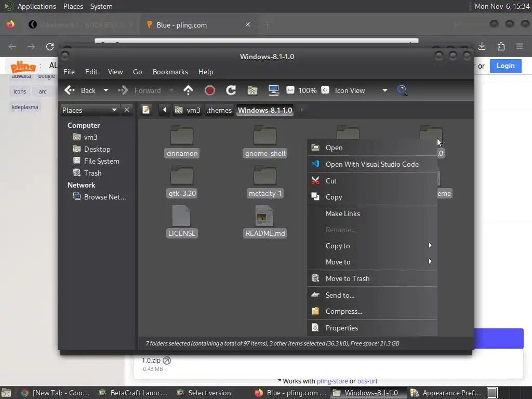Zoom out with the minus icon
Viewport: 532px width, 399px height.
(290, 90)
